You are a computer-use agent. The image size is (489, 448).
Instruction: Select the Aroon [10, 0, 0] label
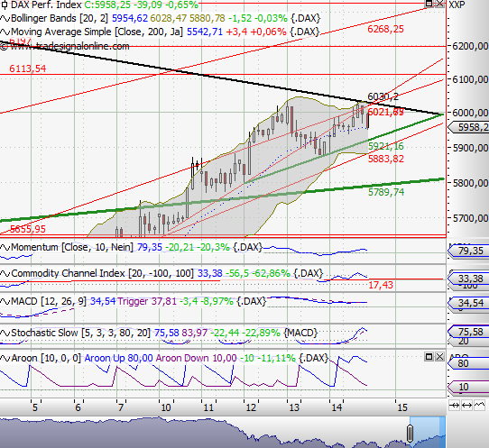point(46,358)
